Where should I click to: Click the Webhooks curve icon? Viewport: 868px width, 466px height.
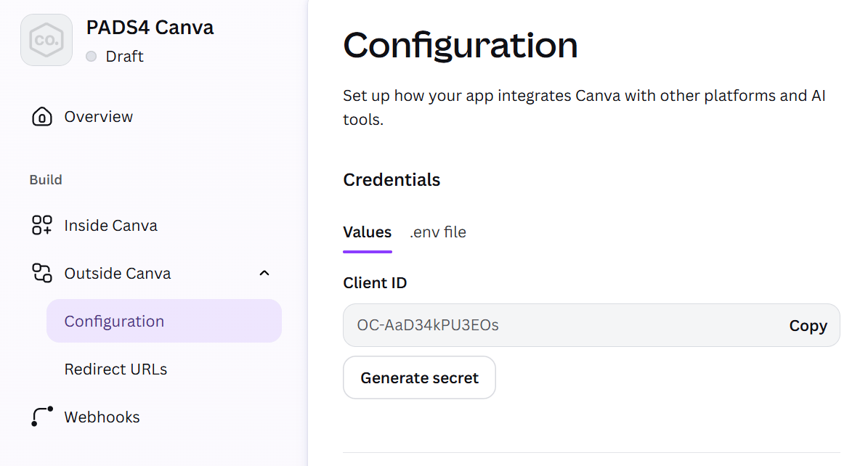point(42,417)
